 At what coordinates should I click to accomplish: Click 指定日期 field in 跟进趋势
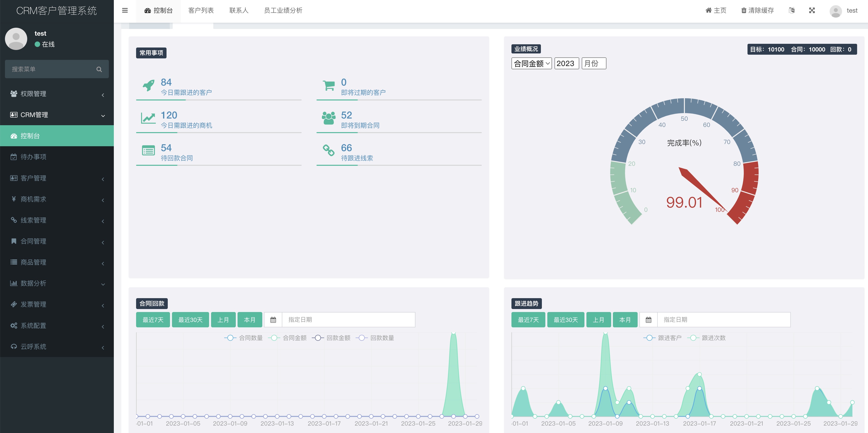pyautogui.click(x=724, y=320)
